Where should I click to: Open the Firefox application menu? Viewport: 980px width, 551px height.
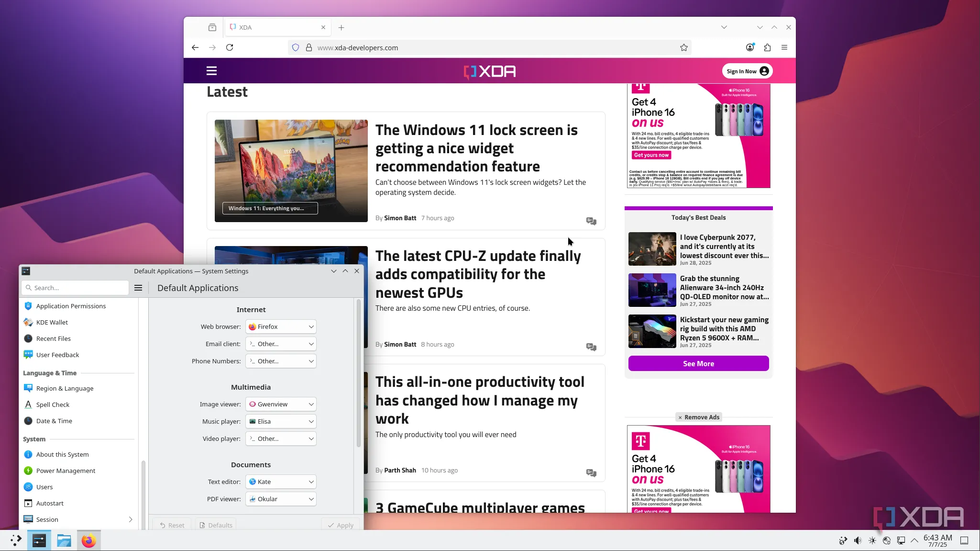(784, 47)
